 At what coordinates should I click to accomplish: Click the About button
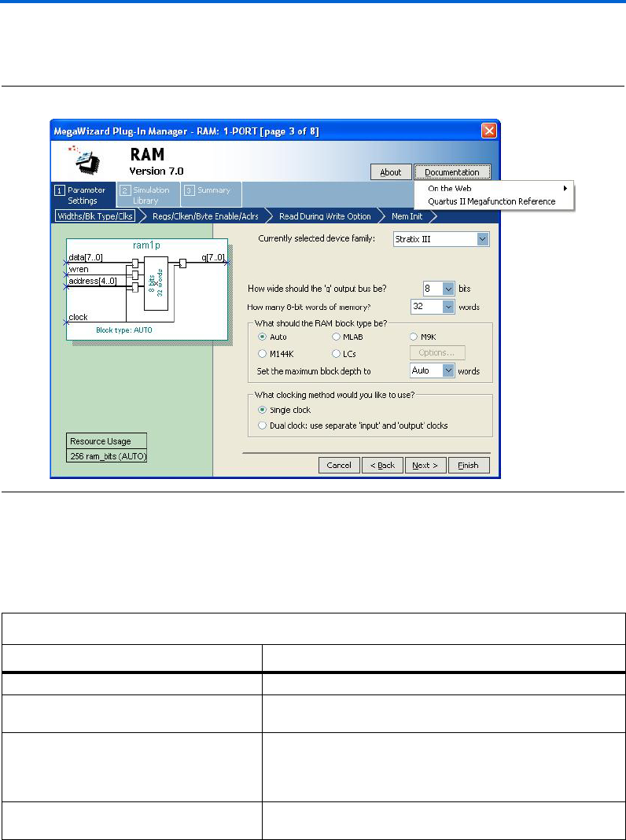coord(391,172)
